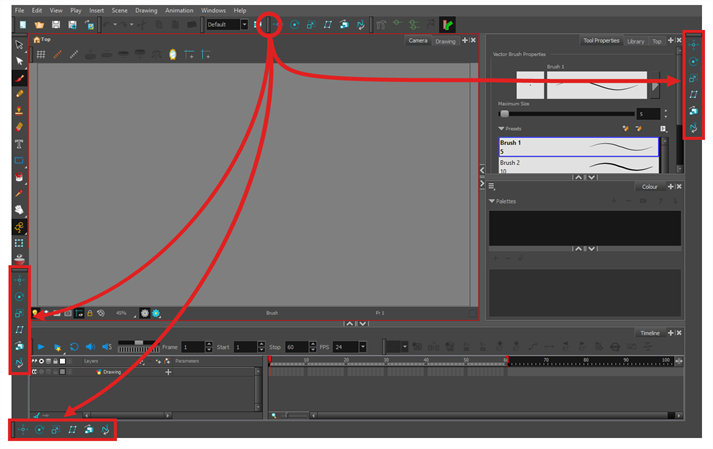The image size is (713, 449).
Task: Click the Open scene folder icon
Action: (39, 24)
